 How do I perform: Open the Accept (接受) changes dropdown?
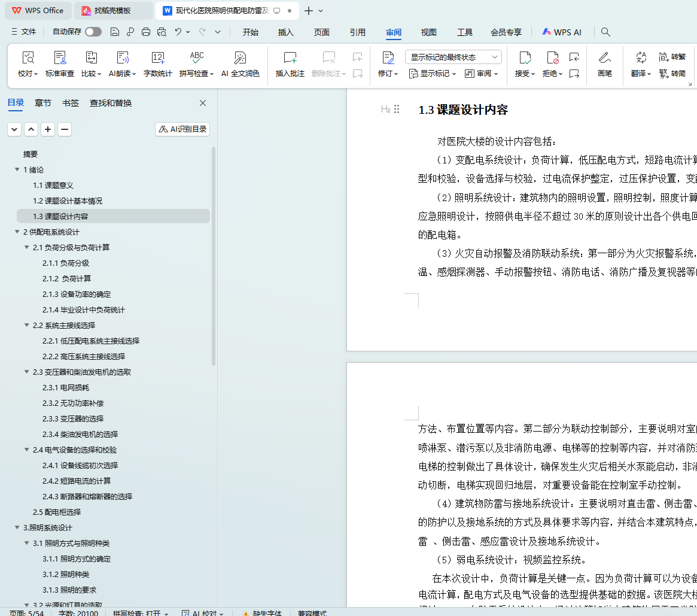525,74
